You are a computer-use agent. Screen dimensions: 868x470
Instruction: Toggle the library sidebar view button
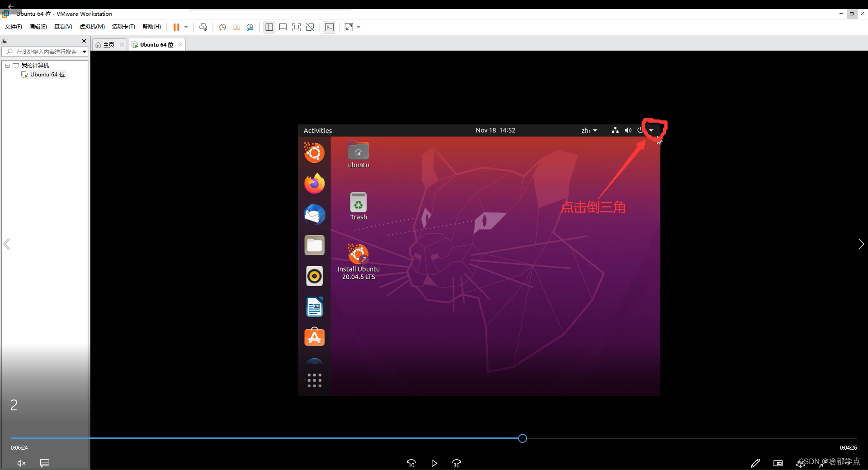pos(269,27)
